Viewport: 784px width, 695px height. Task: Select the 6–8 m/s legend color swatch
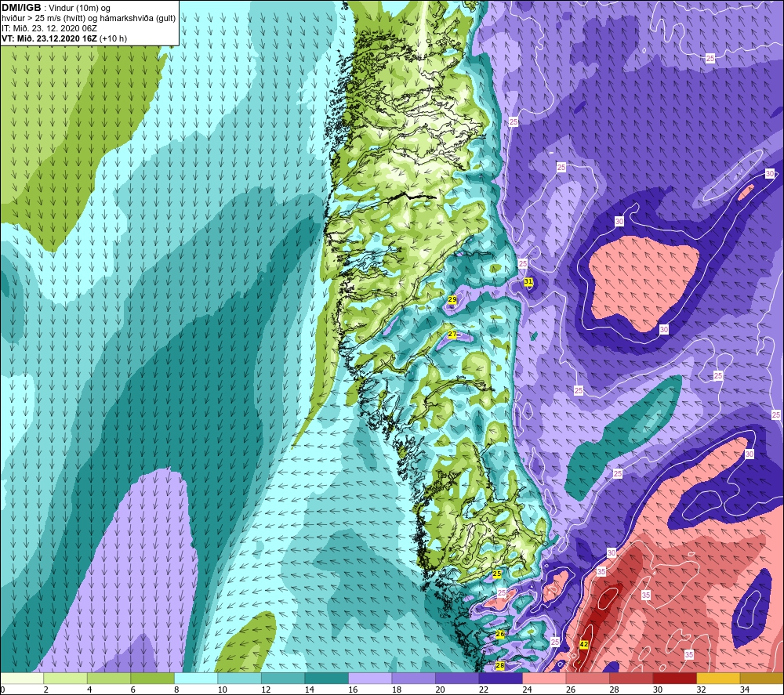click(x=153, y=679)
